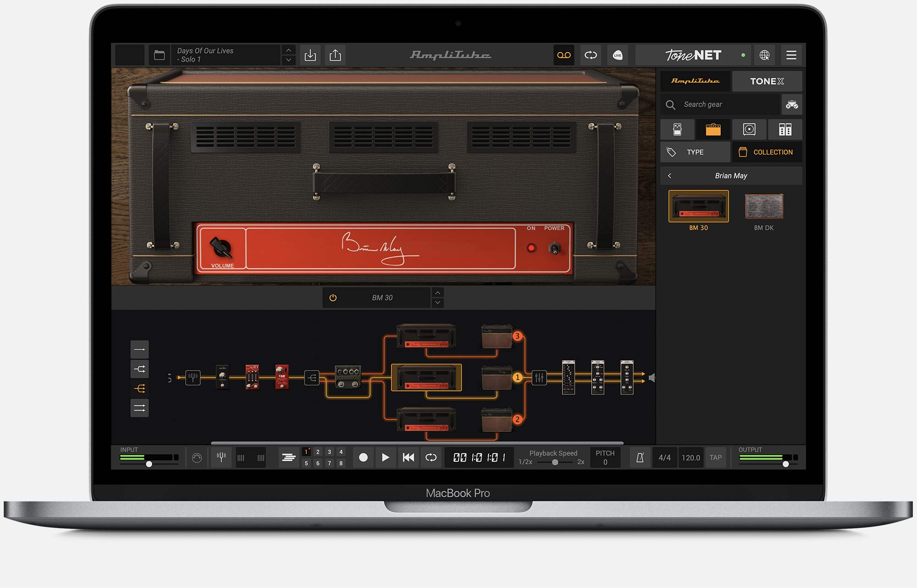
Task: Open the tuner in transport bar
Action: (221, 457)
